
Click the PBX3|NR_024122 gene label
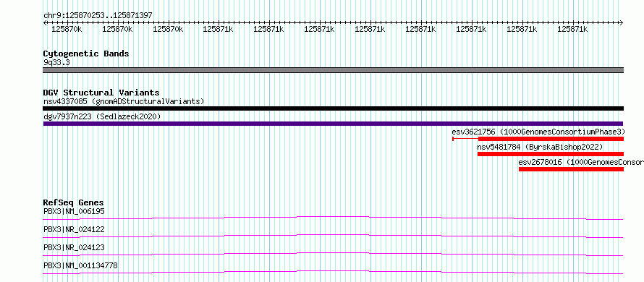coord(74,229)
